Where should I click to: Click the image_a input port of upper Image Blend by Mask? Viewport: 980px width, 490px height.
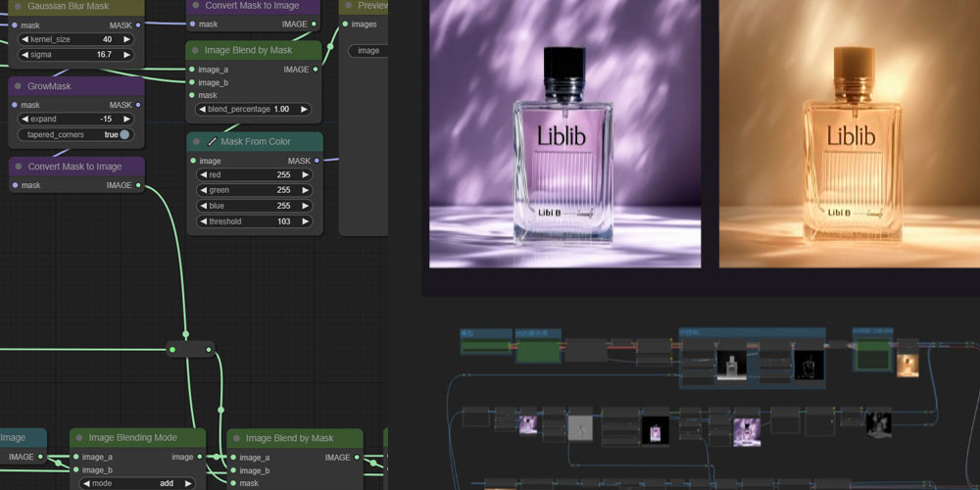[x=191, y=70]
